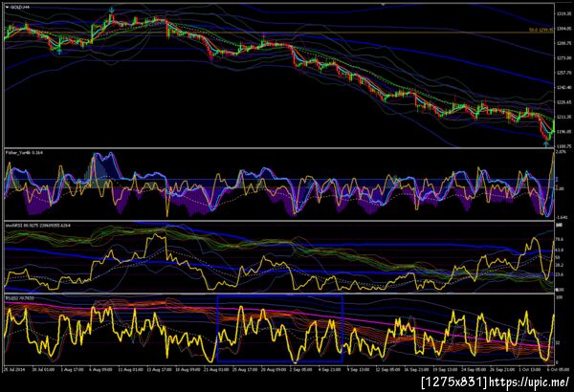This screenshot has height=392, width=574.
Task: Click the small triangle beside the GOLD,H4 title
Action: click(x=8, y=7)
